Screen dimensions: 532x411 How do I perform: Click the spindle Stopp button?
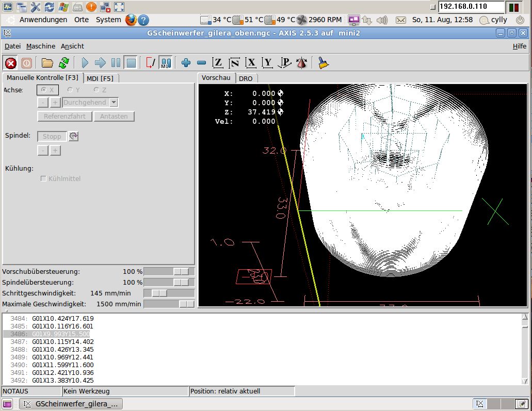click(52, 136)
